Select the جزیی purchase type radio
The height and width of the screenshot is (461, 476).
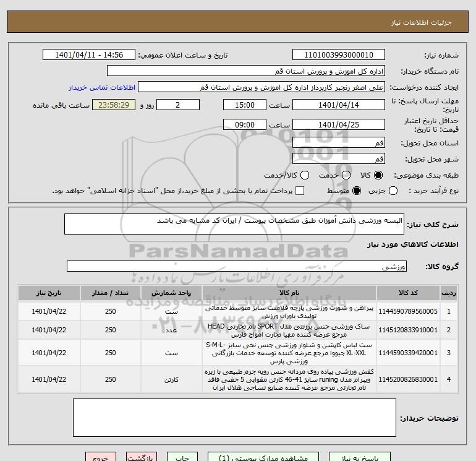click(393, 191)
